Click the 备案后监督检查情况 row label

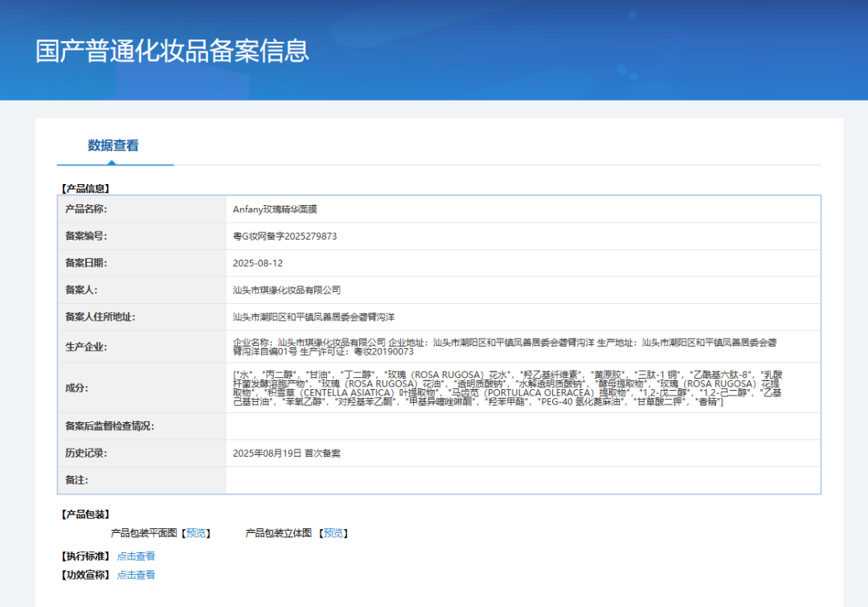pyautogui.click(x=109, y=426)
